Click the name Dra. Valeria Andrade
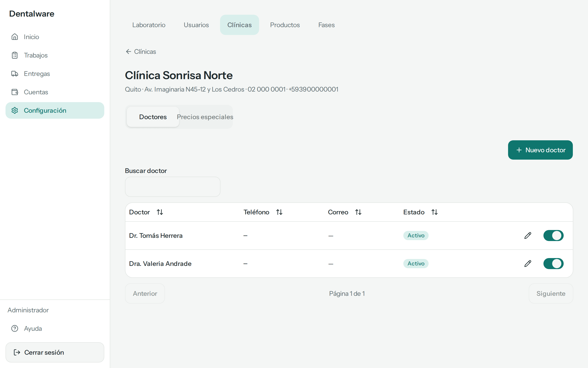This screenshot has width=588, height=368. tap(160, 264)
